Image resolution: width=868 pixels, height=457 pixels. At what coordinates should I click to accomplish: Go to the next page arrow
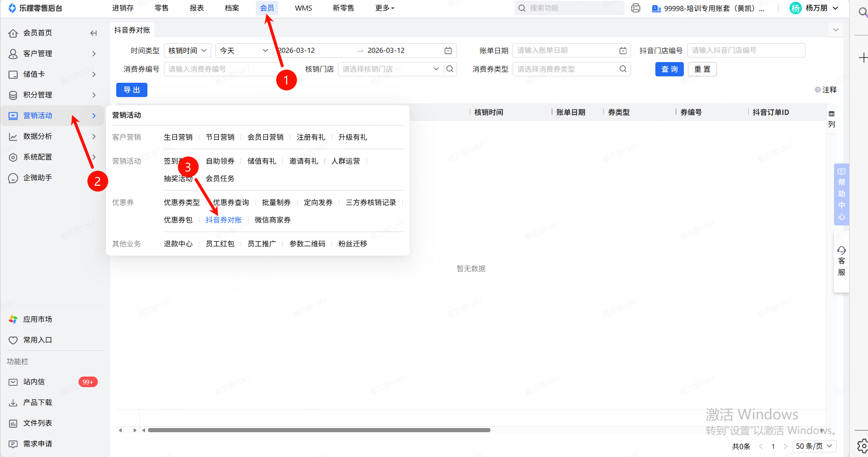pyautogui.click(x=785, y=446)
